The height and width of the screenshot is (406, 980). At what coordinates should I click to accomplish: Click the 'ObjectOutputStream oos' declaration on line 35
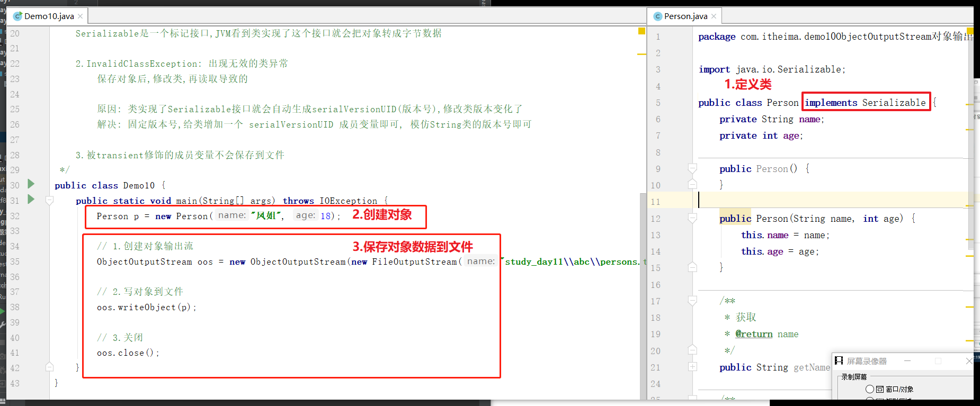click(x=155, y=261)
